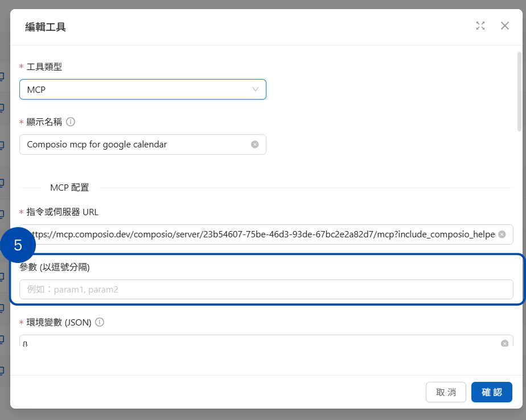Image resolution: width=526 pixels, height=420 pixels.
Task: Click the 參數 (以逗號分隔) label
Action: tap(55, 267)
